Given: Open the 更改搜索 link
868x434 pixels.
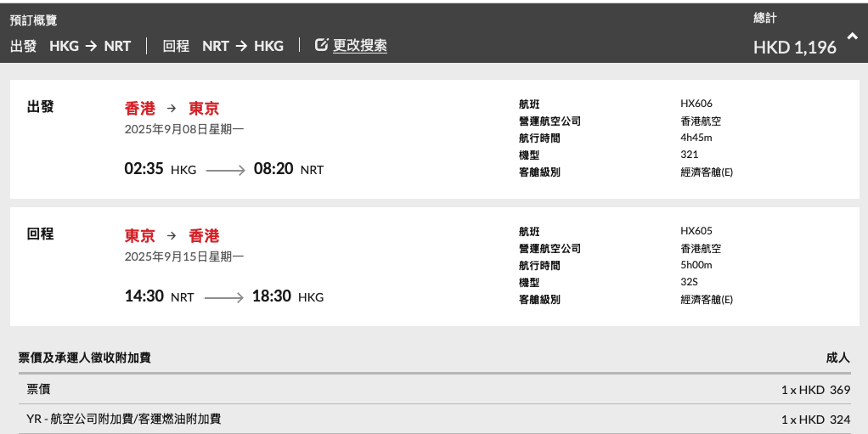Looking at the screenshot, I should click(360, 45).
